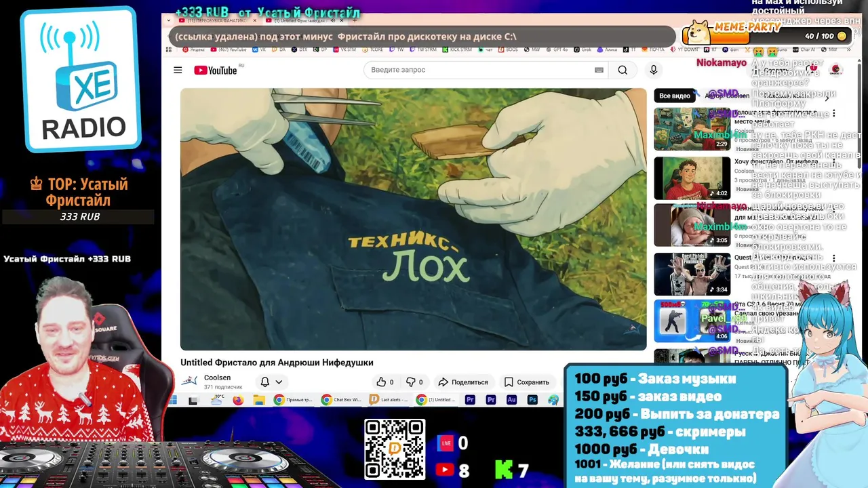Open Task View in taskbar

point(193,401)
